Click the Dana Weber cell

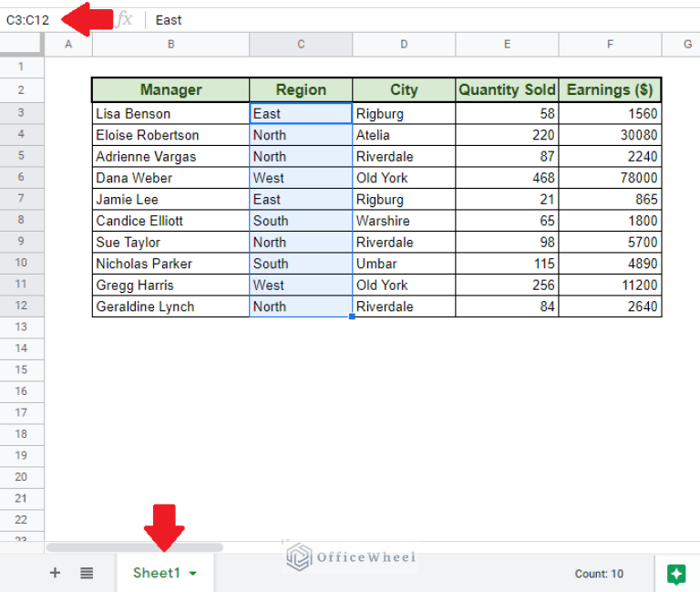coord(171,178)
